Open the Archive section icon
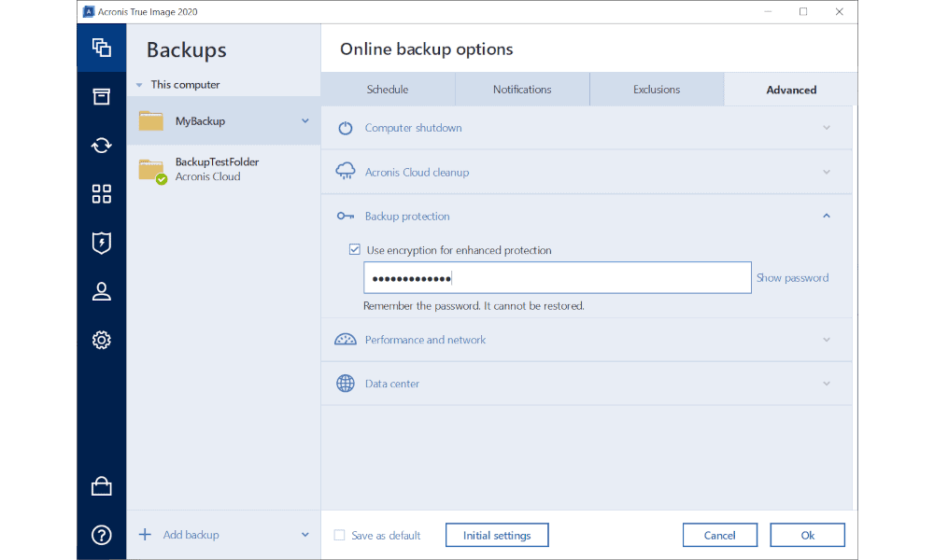 101,96
